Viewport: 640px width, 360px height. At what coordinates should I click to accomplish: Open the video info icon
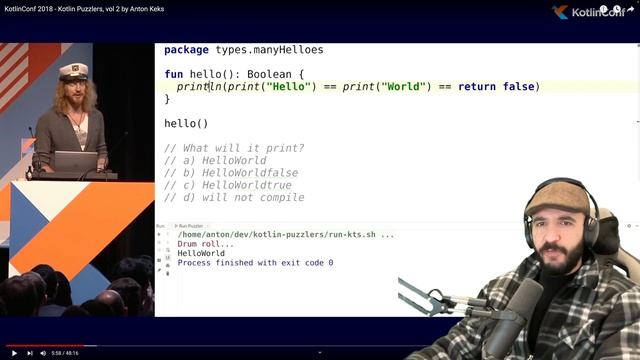[x=604, y=9]
